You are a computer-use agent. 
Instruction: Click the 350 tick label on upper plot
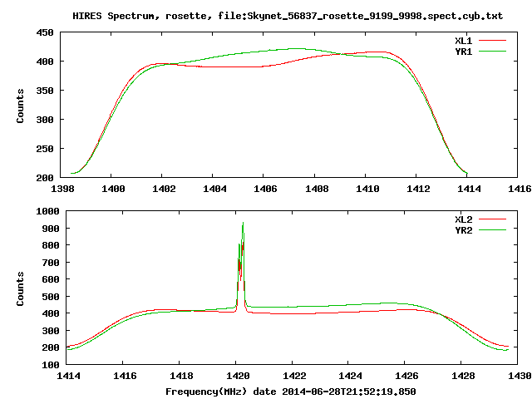[x=45, y=91]
